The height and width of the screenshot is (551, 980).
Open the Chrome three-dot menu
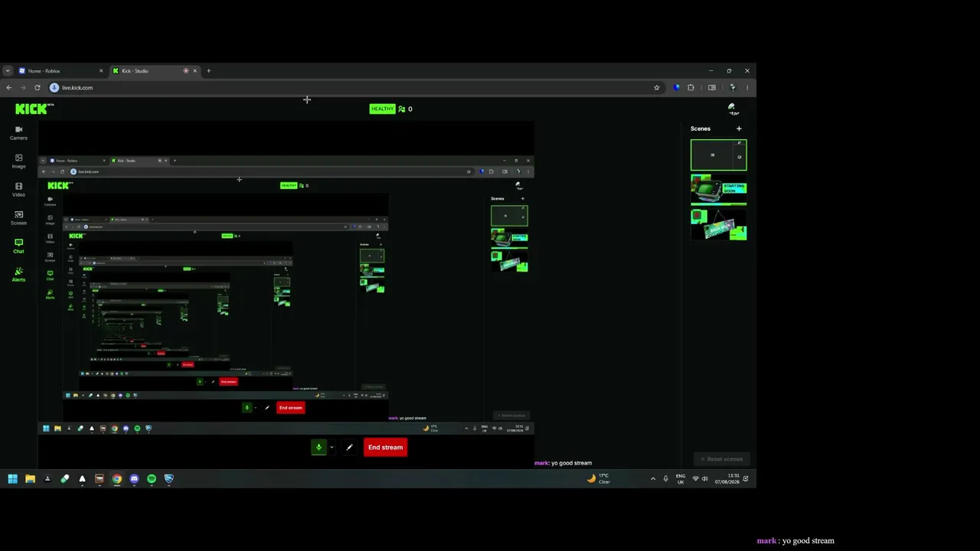pos(747,88)
